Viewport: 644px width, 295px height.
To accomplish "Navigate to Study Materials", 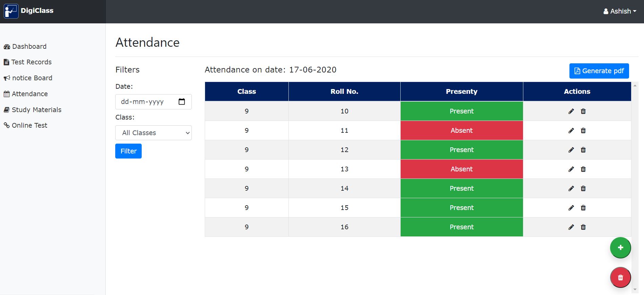I will tap(36, 110).
